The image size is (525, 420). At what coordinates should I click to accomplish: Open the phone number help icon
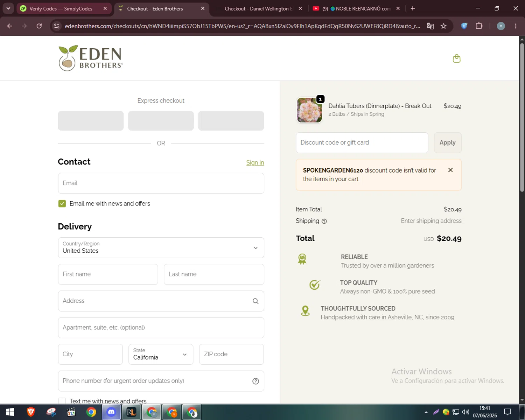[x=255, y=381]
